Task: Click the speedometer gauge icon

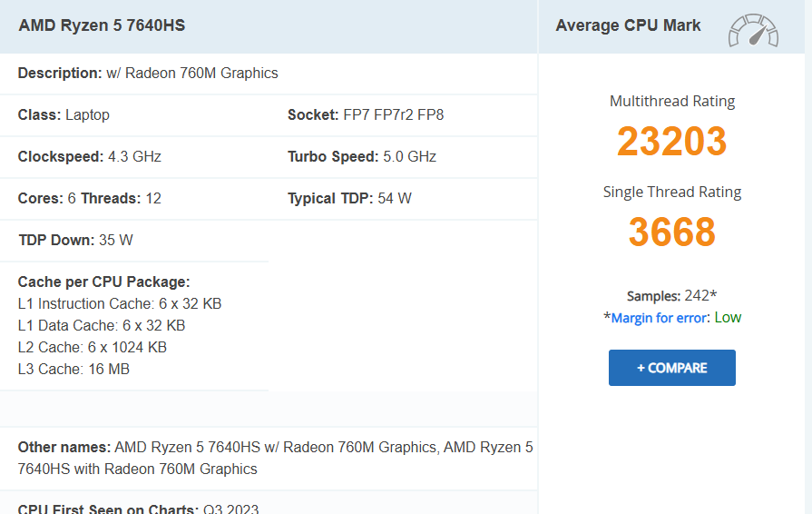Action: pos(753,30)
